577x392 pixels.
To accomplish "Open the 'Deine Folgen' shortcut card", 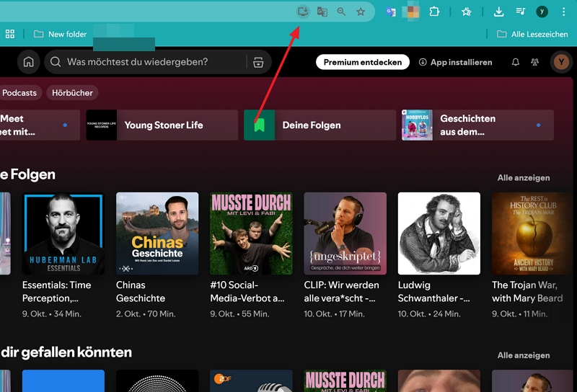I will click(320, 125).
